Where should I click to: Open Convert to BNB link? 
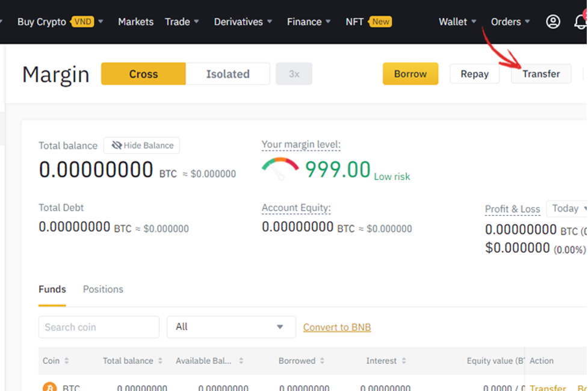click(x=337, y=327)
